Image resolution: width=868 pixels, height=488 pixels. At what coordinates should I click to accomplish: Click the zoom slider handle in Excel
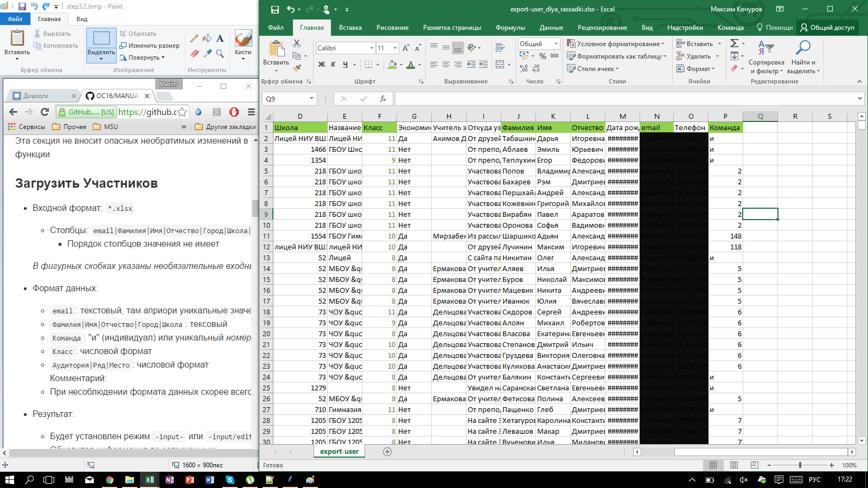[800, 465]
